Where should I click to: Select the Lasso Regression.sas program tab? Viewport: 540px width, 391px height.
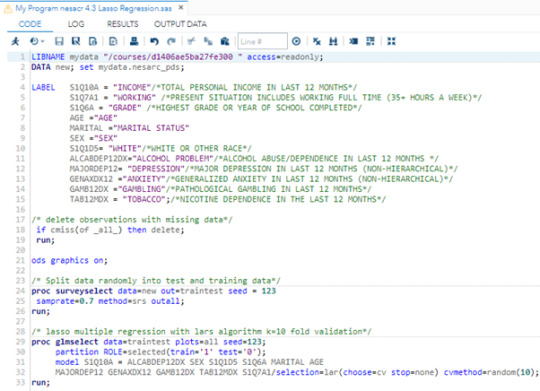coord(94,8)
